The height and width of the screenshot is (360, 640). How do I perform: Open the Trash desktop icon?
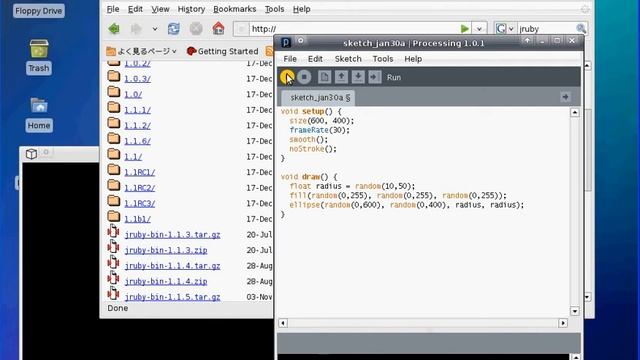click(39, 57)
